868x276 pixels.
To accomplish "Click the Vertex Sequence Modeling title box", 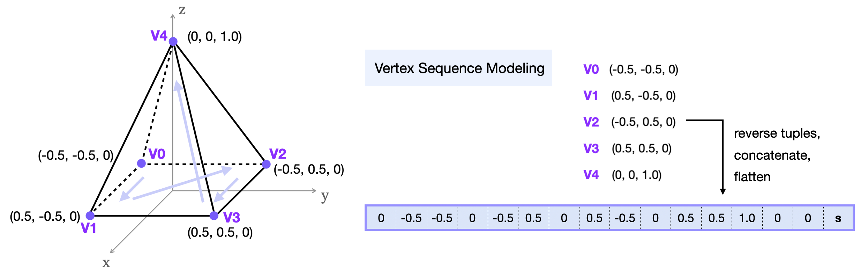I will tap(458, 68).
